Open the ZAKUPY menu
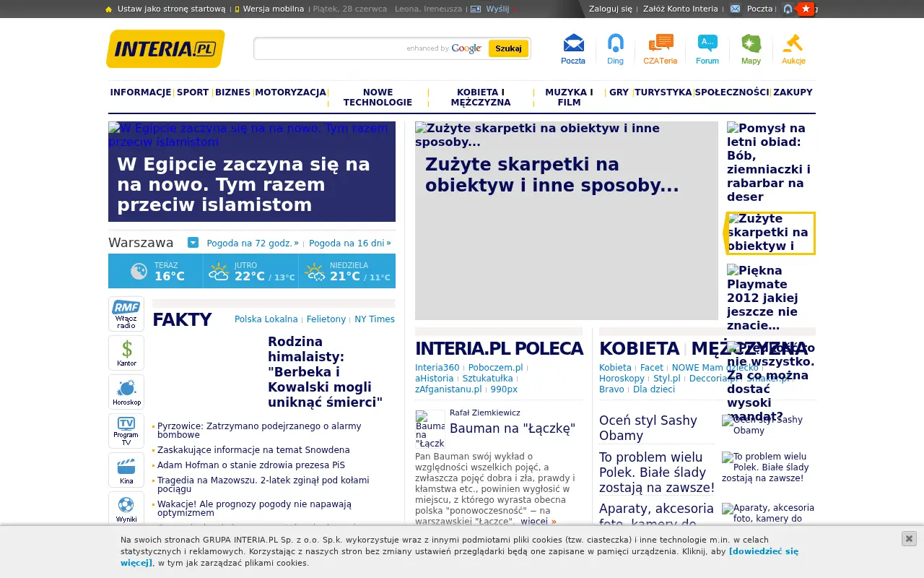This screenshot has width=924, height=578. click(x=793, y=92)
